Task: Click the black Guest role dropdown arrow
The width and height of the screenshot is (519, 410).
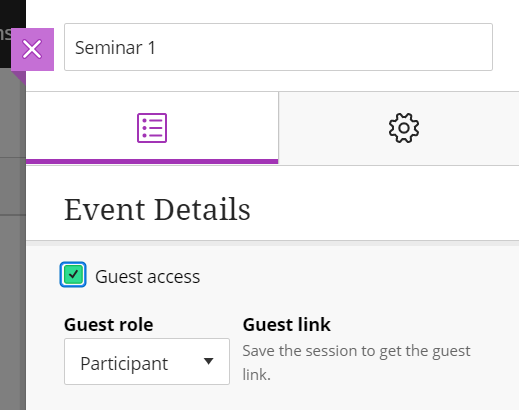Action: 209,361
